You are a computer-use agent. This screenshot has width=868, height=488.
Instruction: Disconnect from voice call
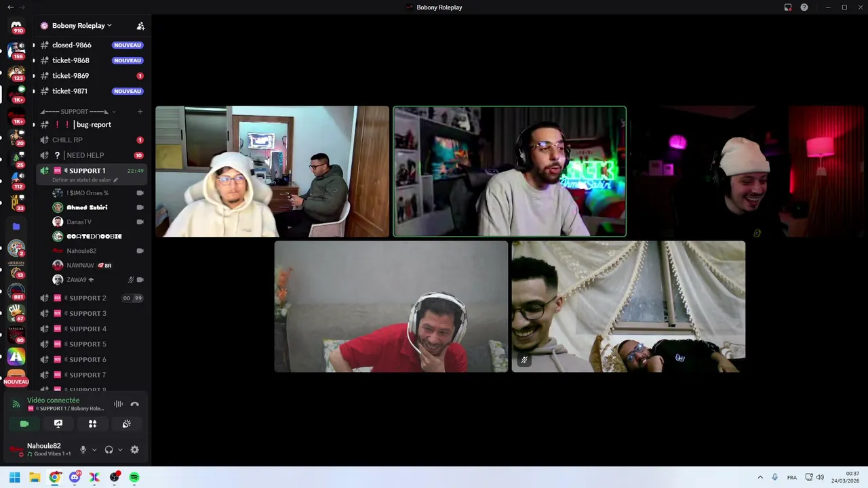click(x=134, y=404)
